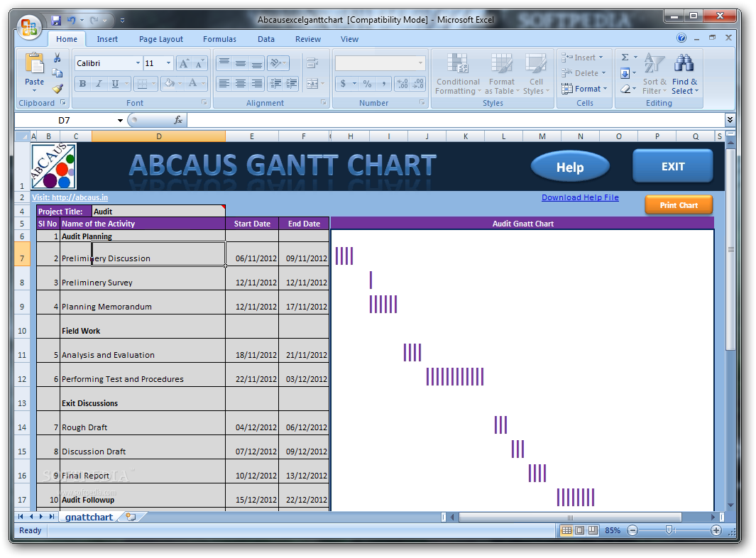The image size is (756, 558).
Task: Open the Download Help File link
Action: [x=580, y=197]
